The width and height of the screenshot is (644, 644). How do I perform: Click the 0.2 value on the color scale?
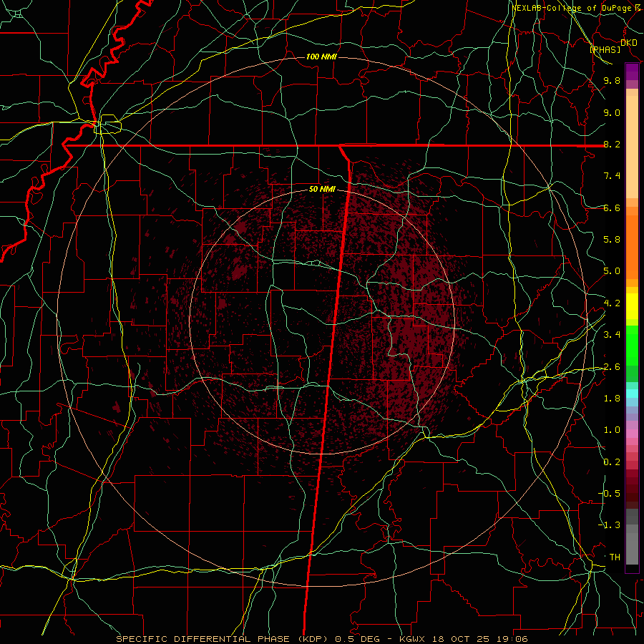coord(612,462)
